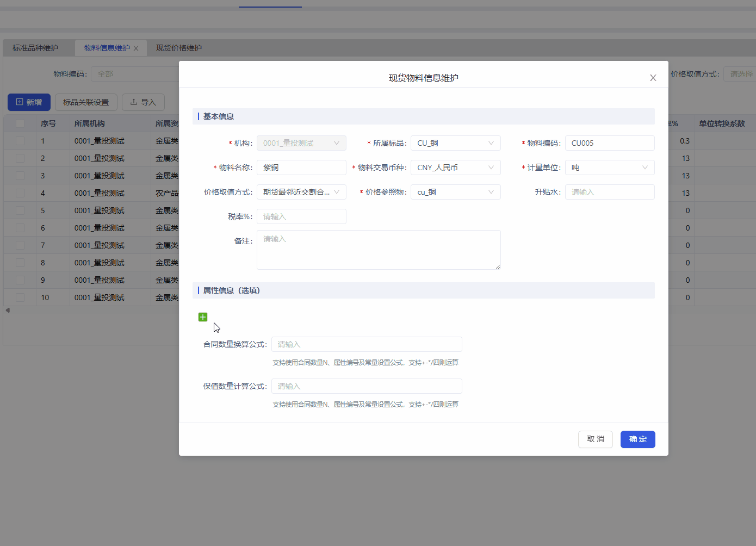Click the 导入 upload button
Viewport: 756px width, 546px height.
pos(143,102)
